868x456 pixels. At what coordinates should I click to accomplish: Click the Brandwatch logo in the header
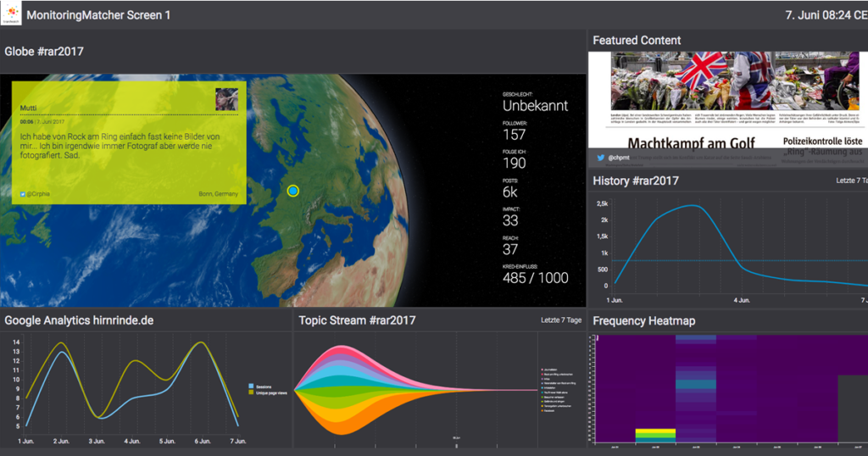pyautogui.click(x=10, y=14)
